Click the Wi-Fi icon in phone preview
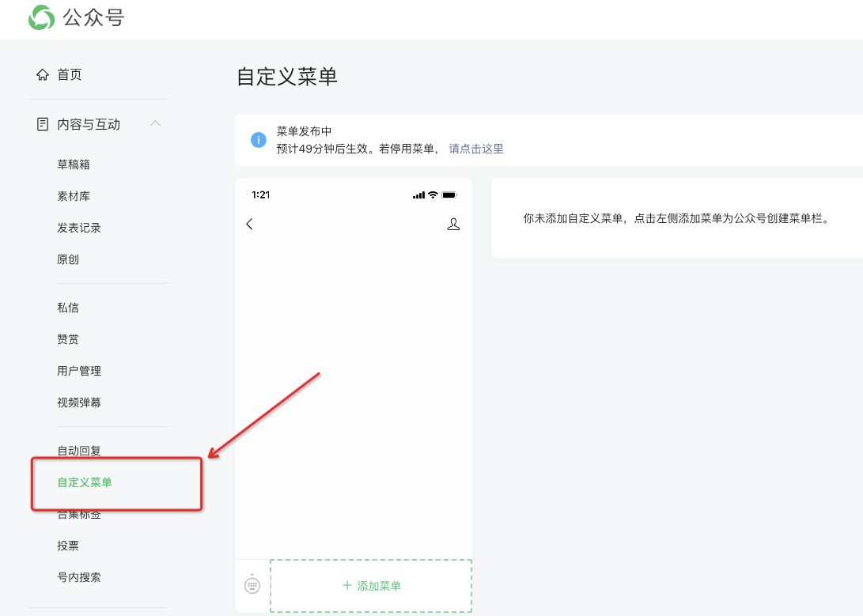This screenshot has height=616, width=863. (x=433, y=195)
